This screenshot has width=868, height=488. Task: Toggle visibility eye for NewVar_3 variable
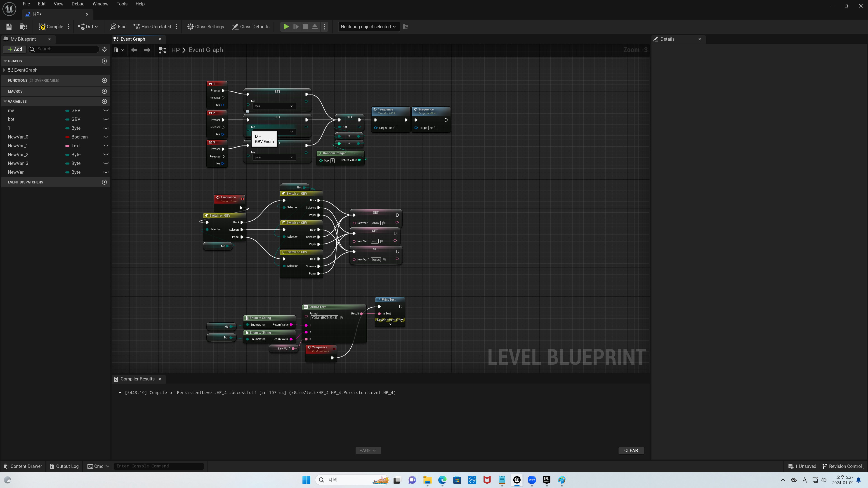click(106, 163)
